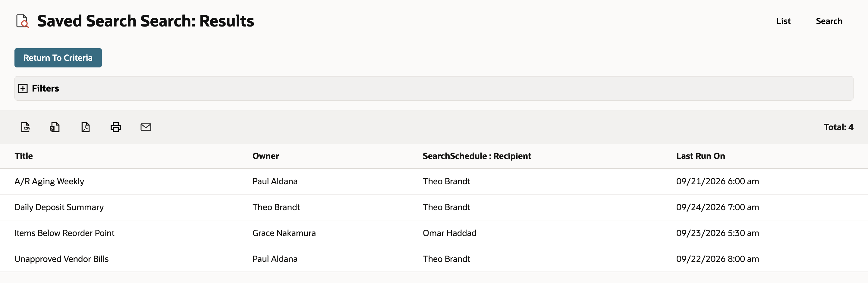Image resolution: width=868 pixels, height=283 pixels.
Task: Click recipient Theo Brandt in Unapproved Vendor Bills row
Action: click(x=446, y=259)
